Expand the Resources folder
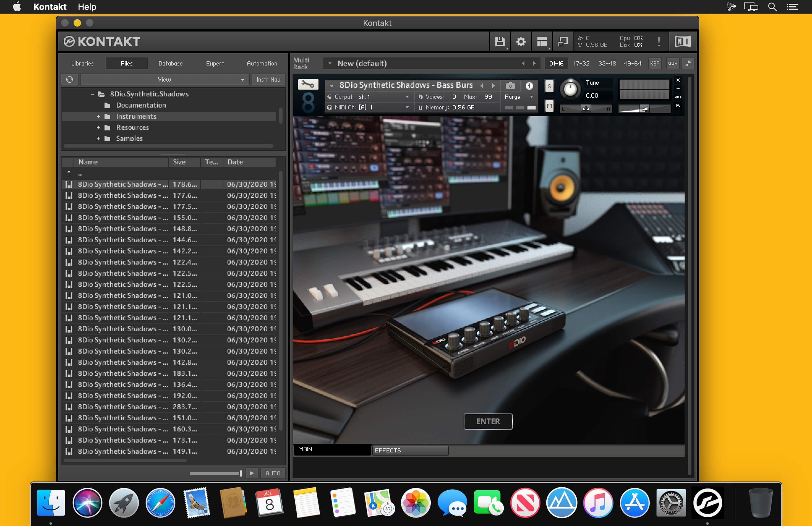Viewport: 812px width, 526px height. [x=99, y=128]
